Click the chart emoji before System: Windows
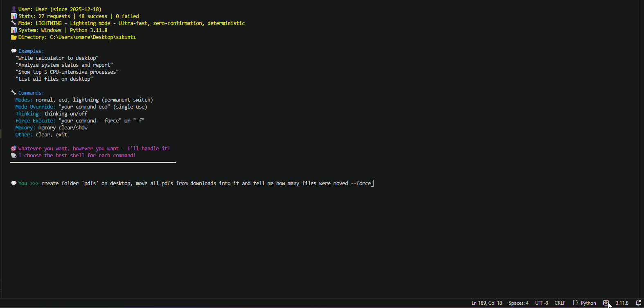 click(x=14, y=30)
